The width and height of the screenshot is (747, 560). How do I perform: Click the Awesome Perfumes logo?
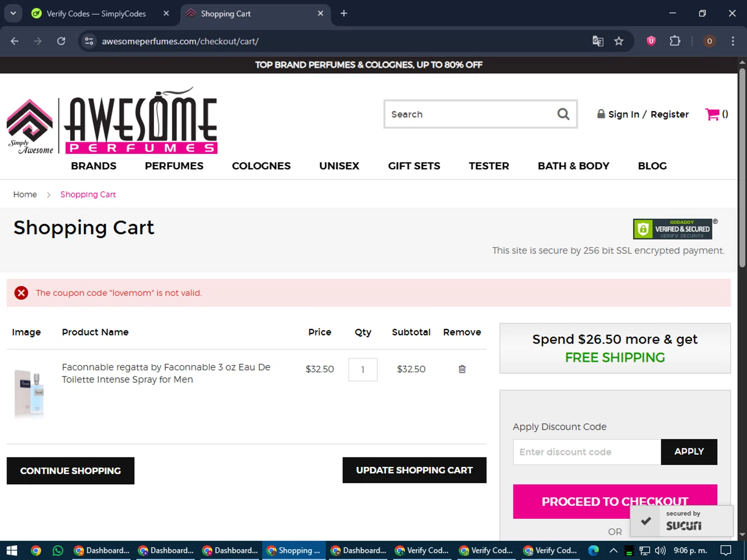(x=113, y=121)
